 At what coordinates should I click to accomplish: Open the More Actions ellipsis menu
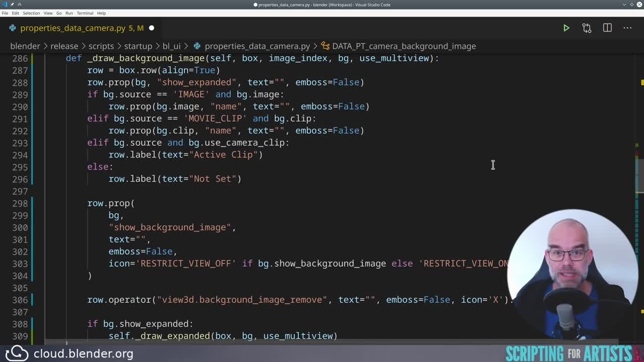(x=627, y=28)
